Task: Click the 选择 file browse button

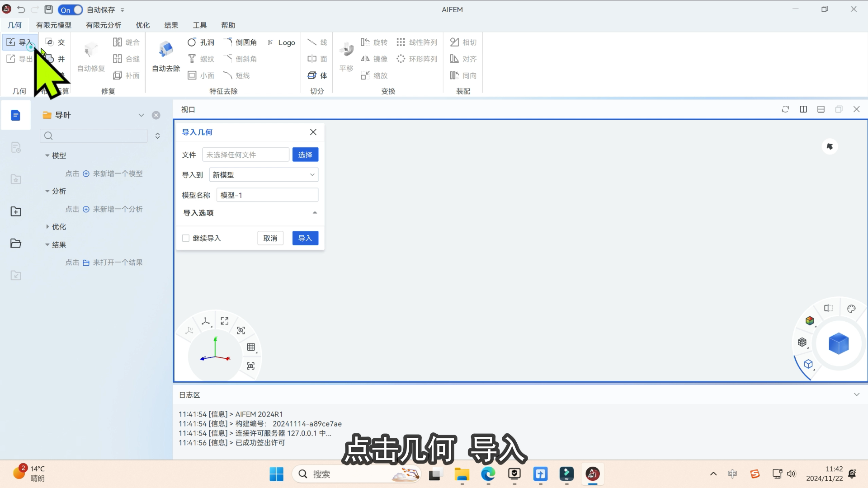Action: [x=305, y=155]
